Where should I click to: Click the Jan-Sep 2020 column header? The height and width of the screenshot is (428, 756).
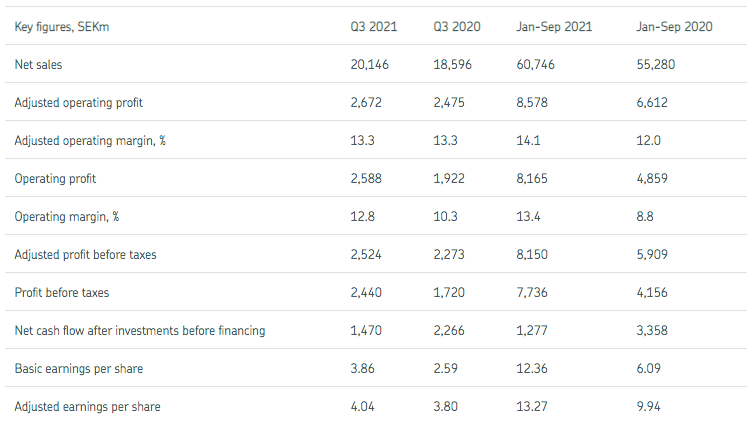coord(674,26)
